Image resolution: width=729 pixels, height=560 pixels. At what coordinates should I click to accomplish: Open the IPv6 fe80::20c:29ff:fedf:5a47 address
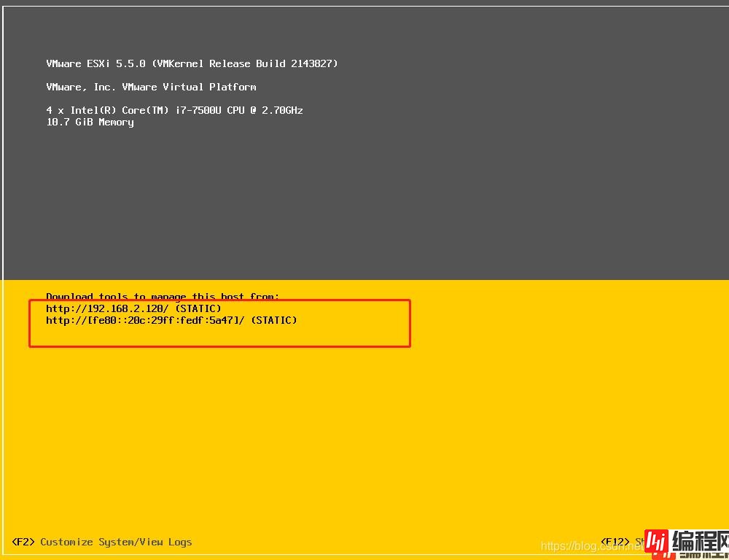click(x=145, y=320)
